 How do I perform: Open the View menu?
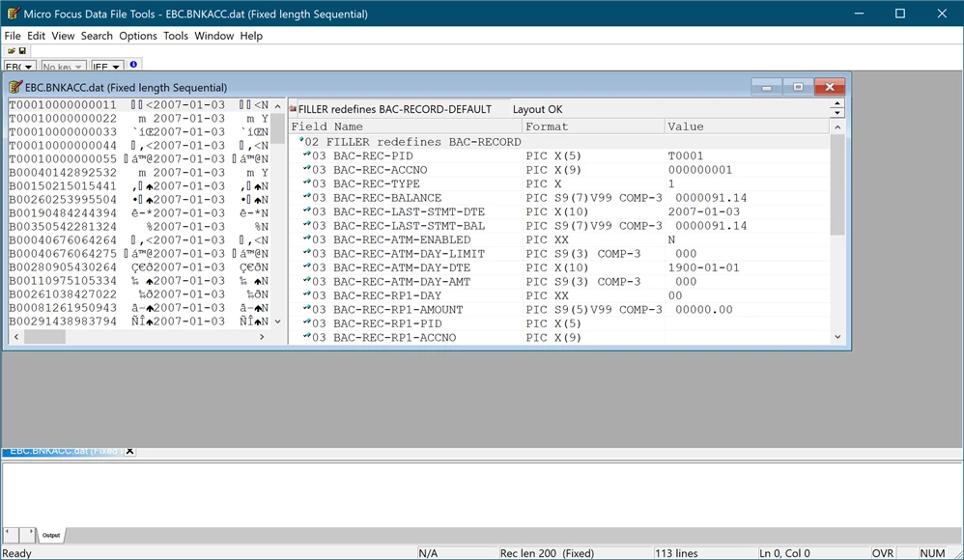63,36
